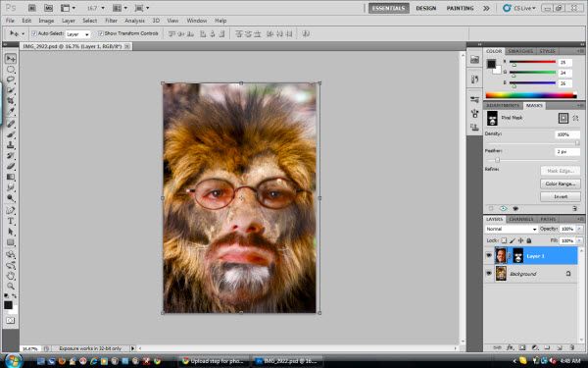Select the Clone Stamp tool
Viewport: 588px width, 368px height.
point(11,145)
